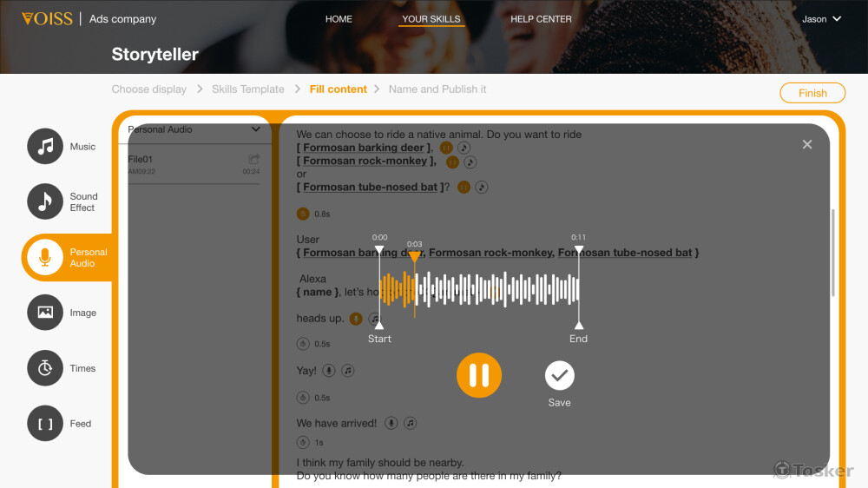Pause the audio playback
The image size is (868, 488).
tap(479, 375)
